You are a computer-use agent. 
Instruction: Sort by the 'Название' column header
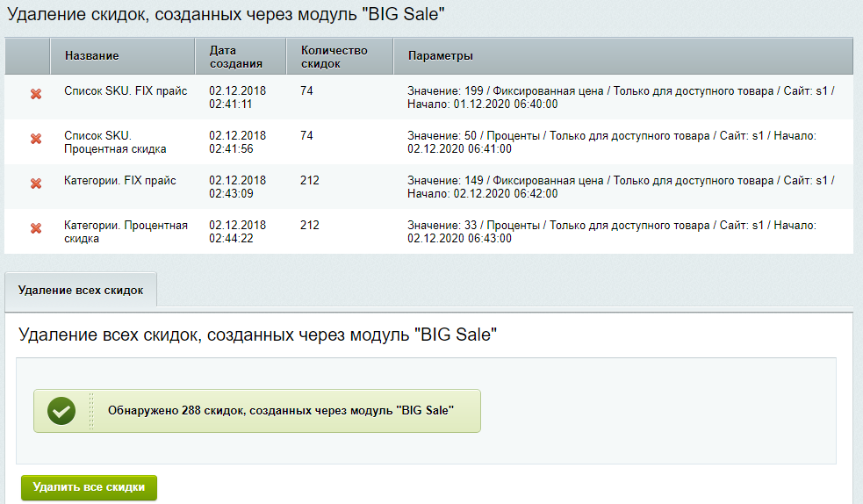[x=91, y=56]
